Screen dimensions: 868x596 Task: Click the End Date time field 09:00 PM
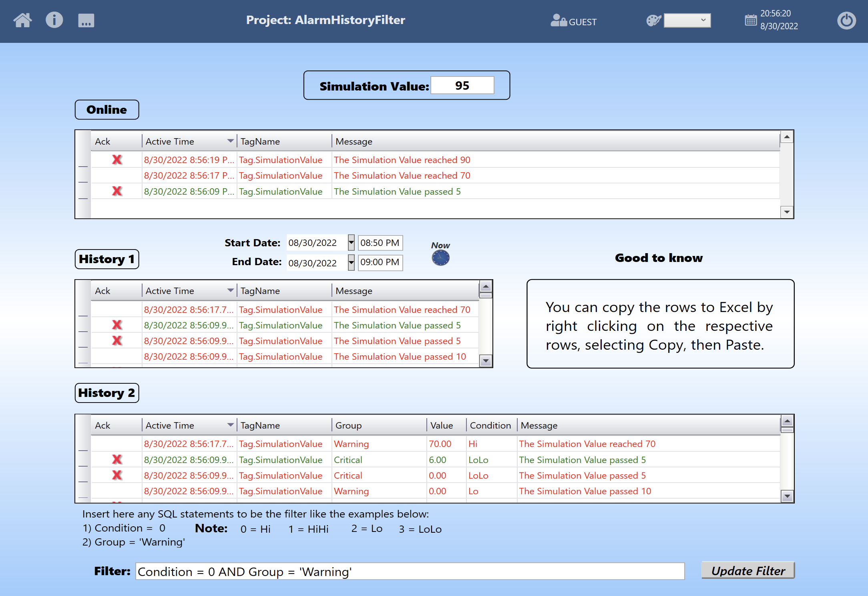[380, 262]
